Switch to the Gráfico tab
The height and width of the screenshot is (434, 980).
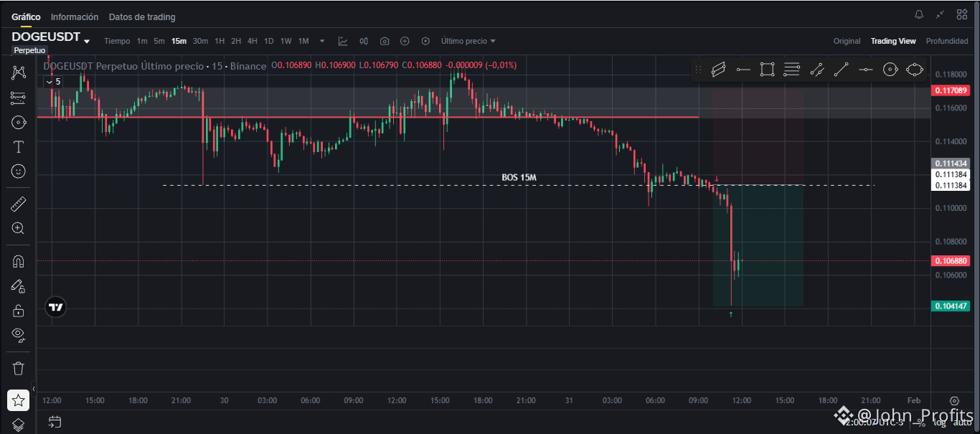(x=26, y=16)
